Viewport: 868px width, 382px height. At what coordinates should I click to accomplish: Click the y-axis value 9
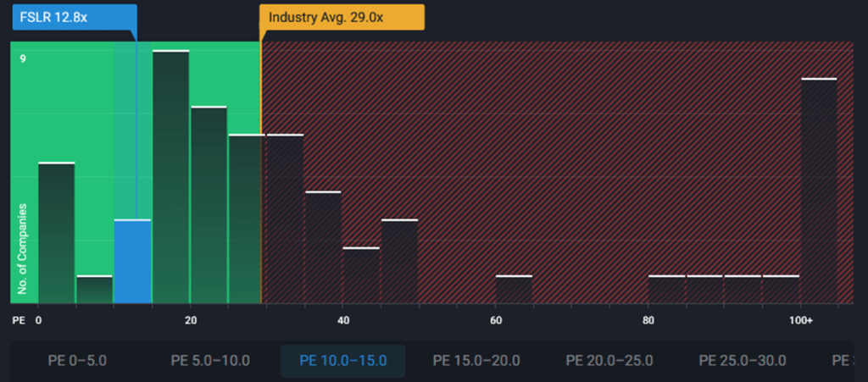[23, 58]
